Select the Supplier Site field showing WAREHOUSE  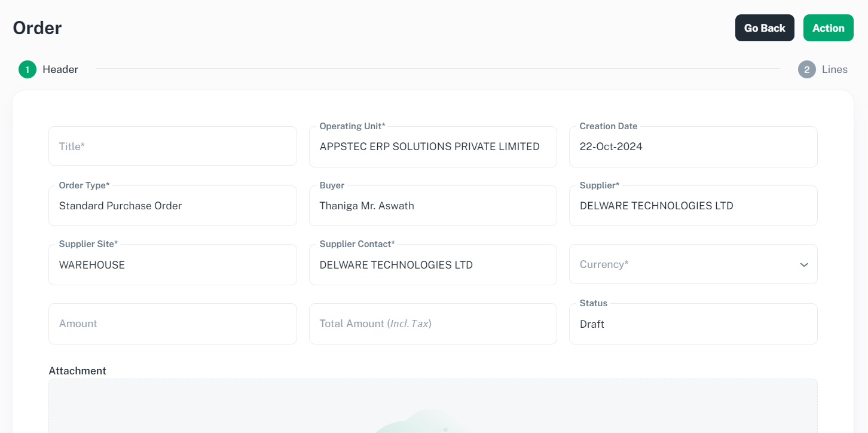coord(172,264)
